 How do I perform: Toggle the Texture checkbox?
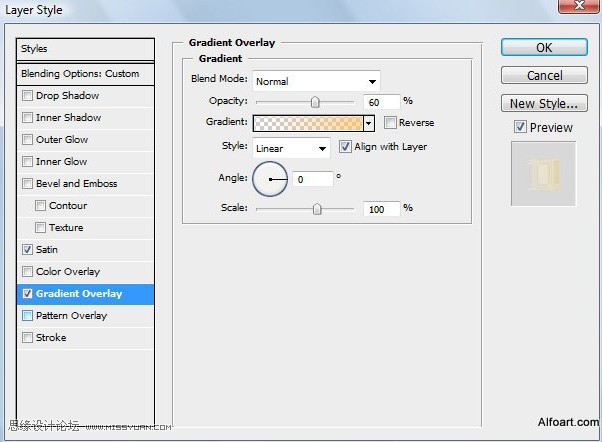point(40,227)
